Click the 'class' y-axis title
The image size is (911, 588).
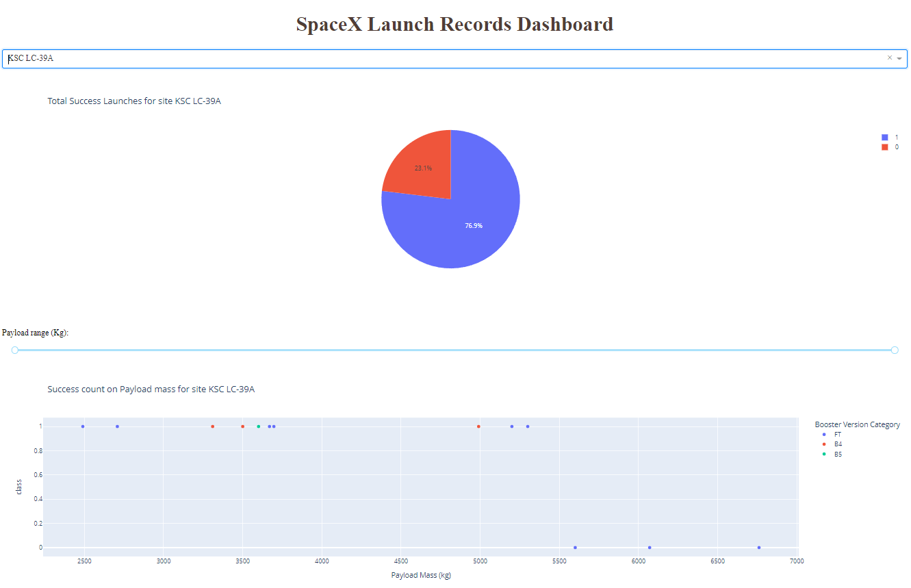(20, 487)
